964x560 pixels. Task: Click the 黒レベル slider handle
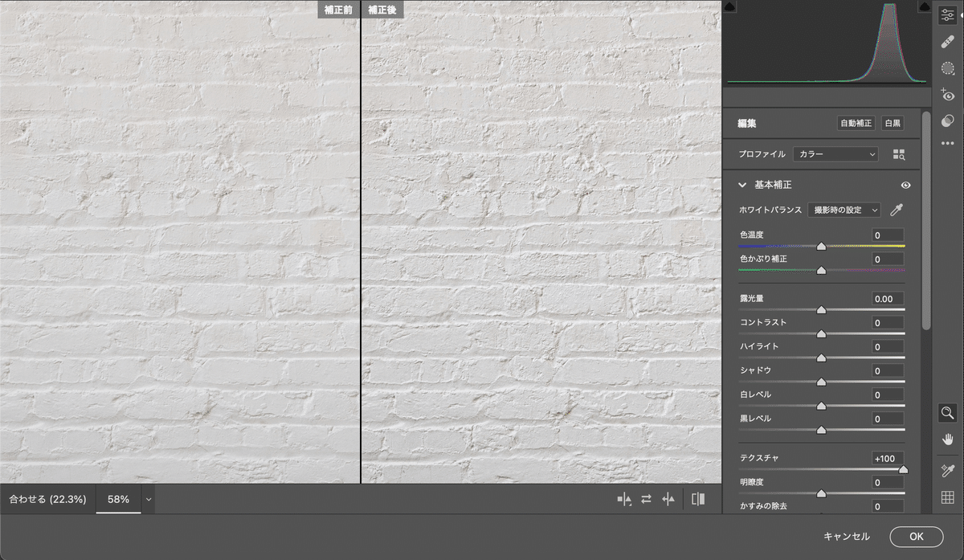click(821, 430)
